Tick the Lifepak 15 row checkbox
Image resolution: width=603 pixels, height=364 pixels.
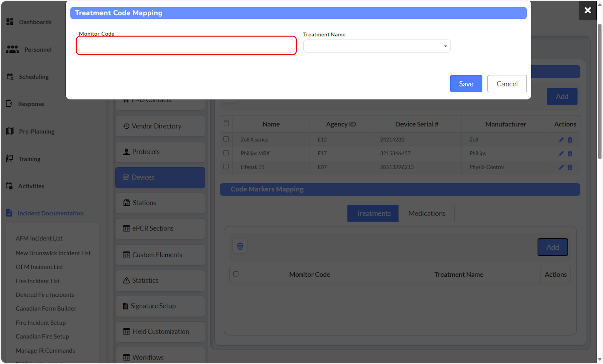[x=226, y=166]
